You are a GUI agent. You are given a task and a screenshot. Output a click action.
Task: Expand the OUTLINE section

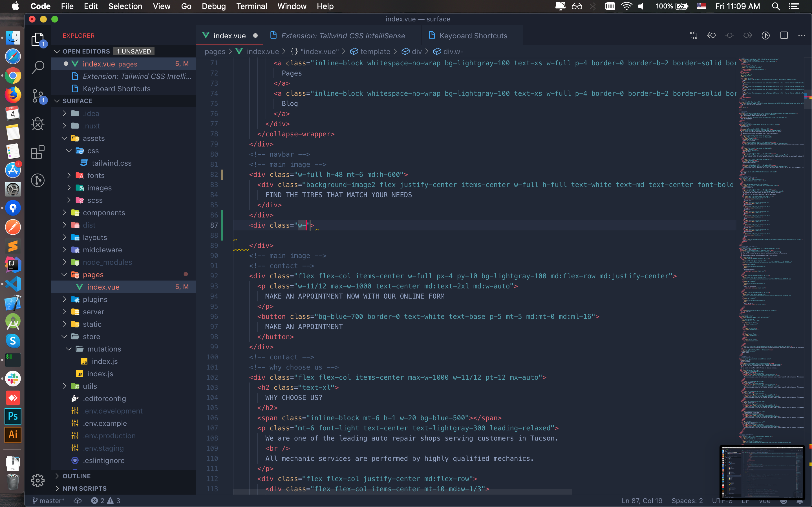click(x=76, y=476)
